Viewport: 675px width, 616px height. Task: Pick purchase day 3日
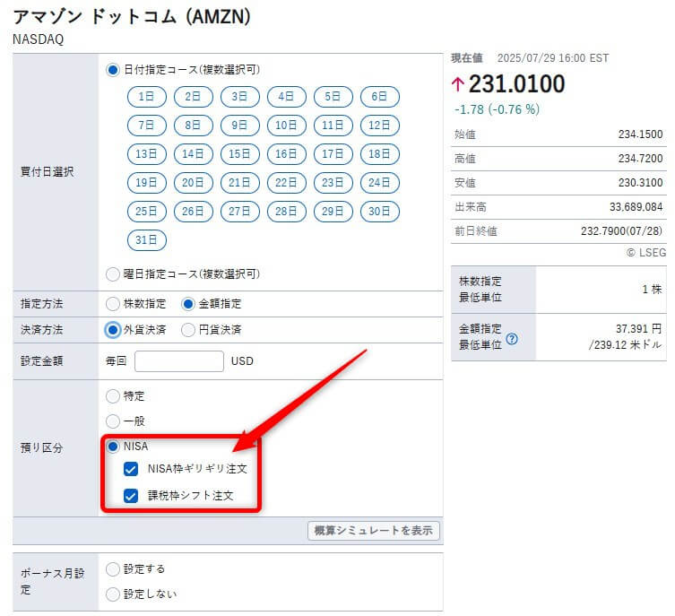click(x=239, y=97)
